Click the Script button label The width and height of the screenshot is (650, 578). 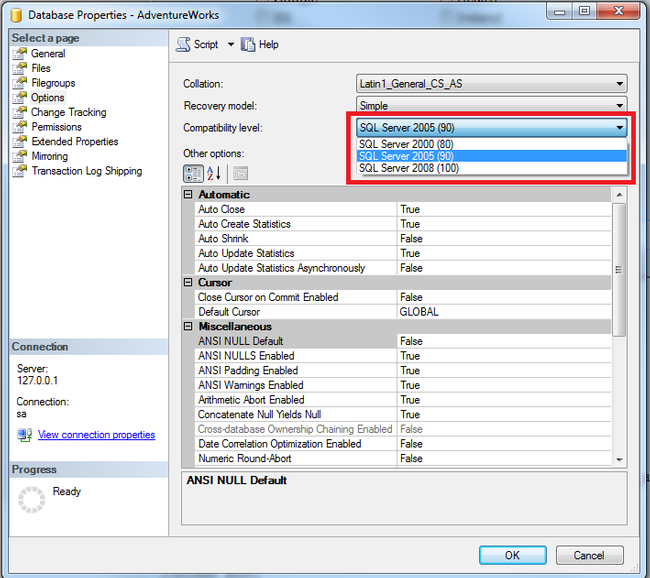pyautogui.click(x=206, y=44)
